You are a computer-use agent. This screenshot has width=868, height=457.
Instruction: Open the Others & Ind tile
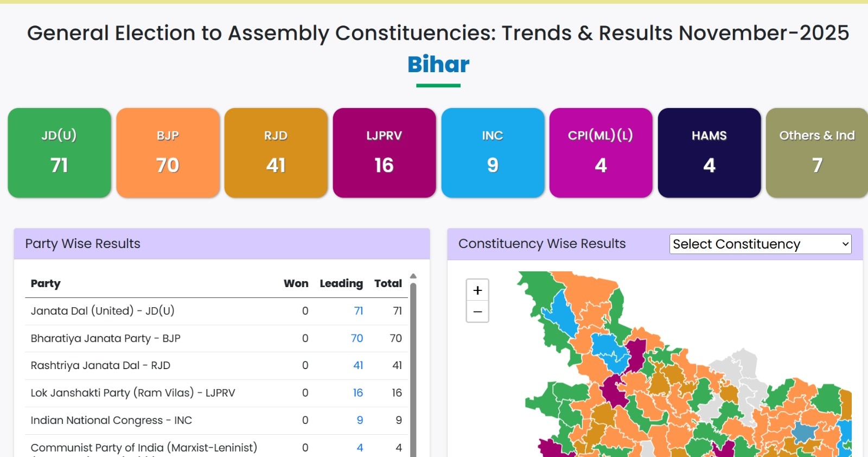click(x=816, y=153)
